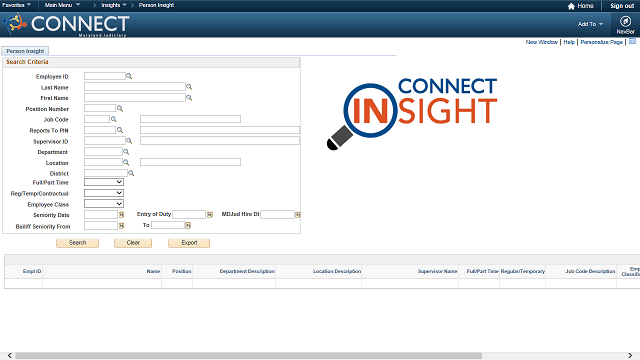This screenshot has height=360, width=640.
Task: Open the Personalize Page link
Action: (602, 42)
